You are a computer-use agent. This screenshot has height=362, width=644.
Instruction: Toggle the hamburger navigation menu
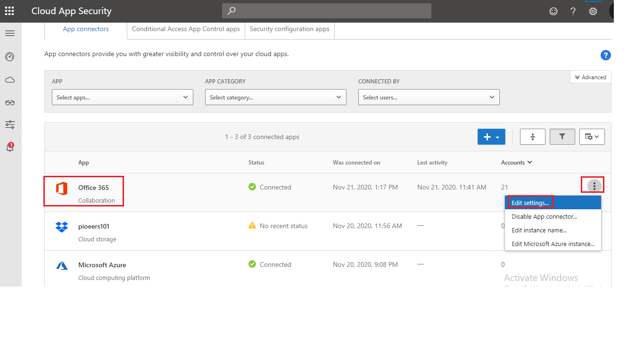tap(10, 33)
